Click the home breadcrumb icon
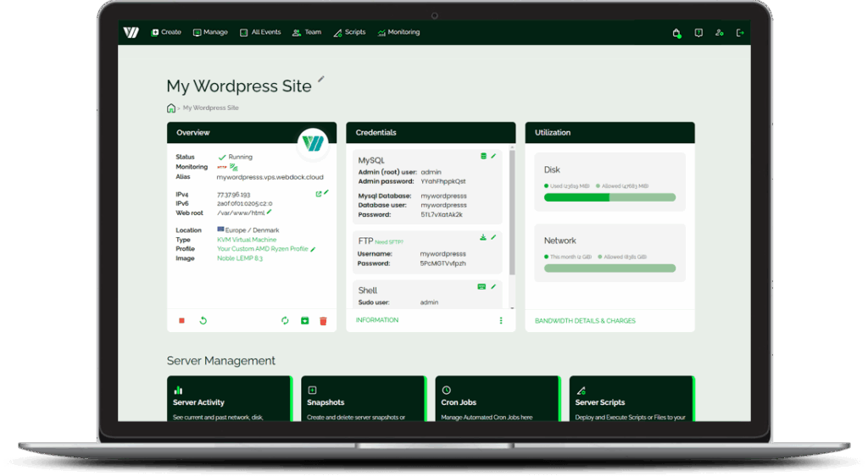868x476 pixels. pos(171,108)
